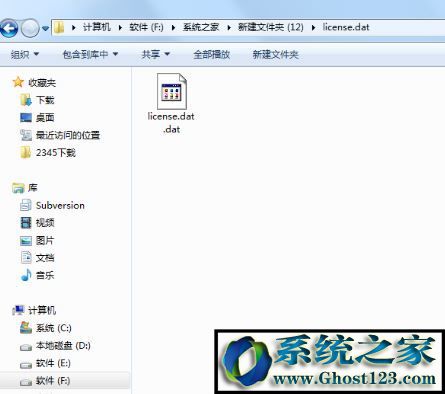Image resolution: width=445 pixels, height=394 pixels.
Task: Select 新建文件夹 (12) in address path
Action: [271, 27]
